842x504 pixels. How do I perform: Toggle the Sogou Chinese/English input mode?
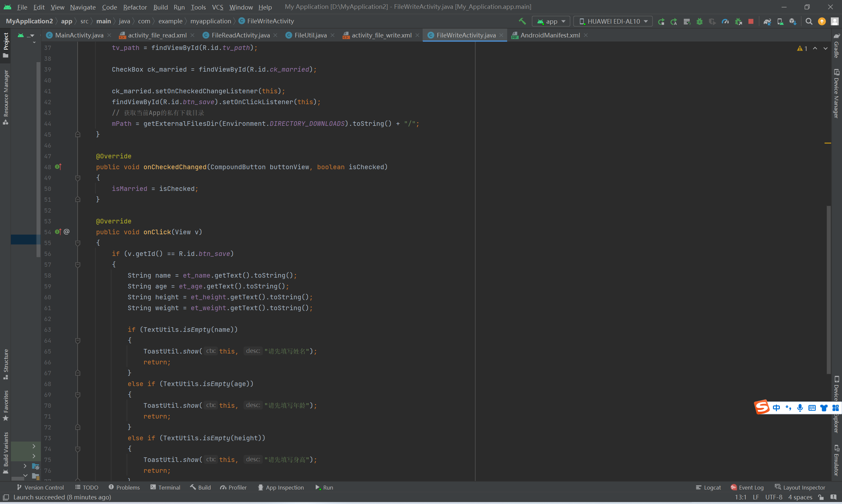point(777,407)
